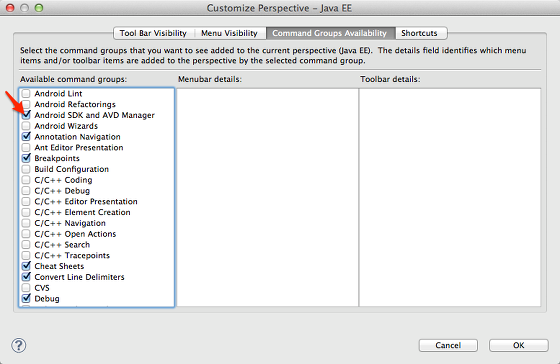Screen dimensions: 560x364
Task: Enable the Android Refactorings checkbox
Action: tap(26, 104)
